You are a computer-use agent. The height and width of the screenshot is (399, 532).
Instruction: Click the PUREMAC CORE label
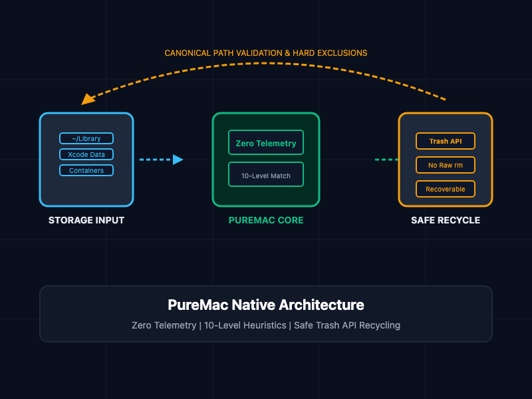(x=266, y=220)
